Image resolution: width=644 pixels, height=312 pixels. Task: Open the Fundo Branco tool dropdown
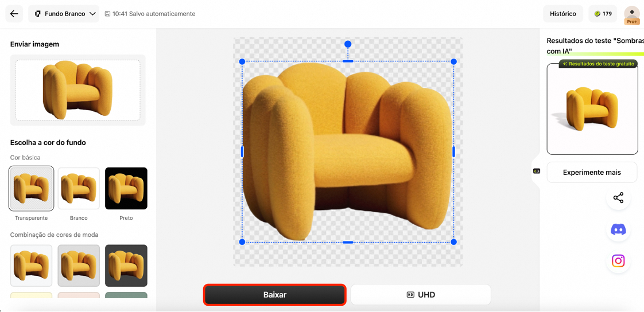64,14
